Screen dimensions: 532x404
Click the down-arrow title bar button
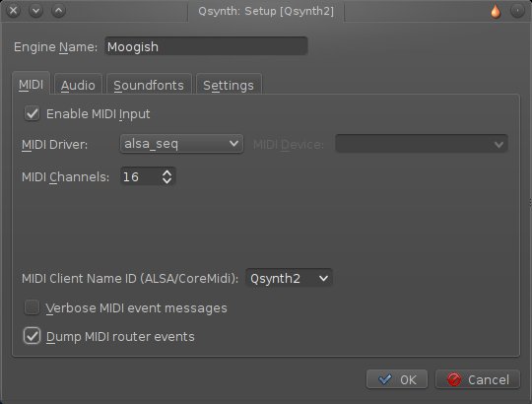tap(35, 11)
